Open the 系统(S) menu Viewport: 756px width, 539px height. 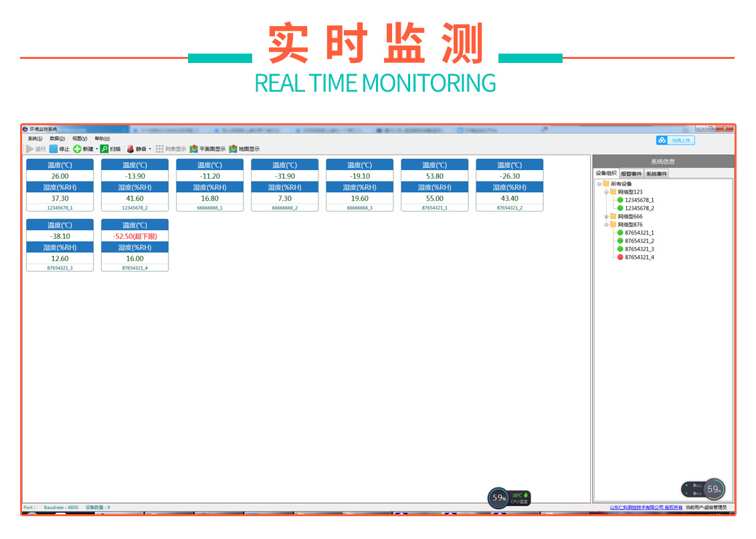click(x=35, y=139)
